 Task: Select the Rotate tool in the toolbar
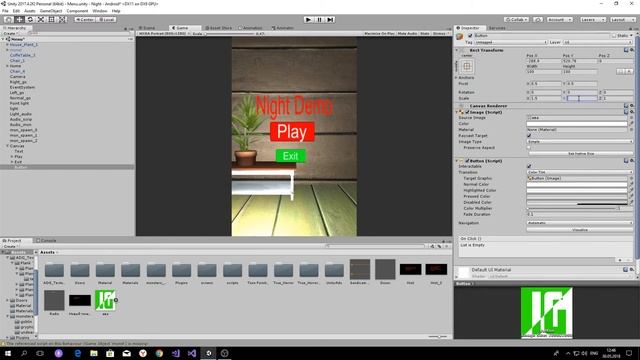(30, 20)
